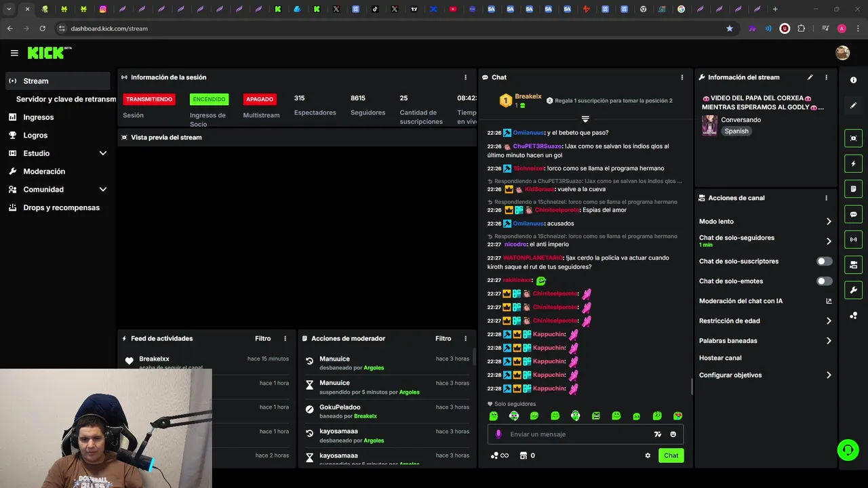
Task: Expand the Comunidad sidebar section
Action: (103, 190)
